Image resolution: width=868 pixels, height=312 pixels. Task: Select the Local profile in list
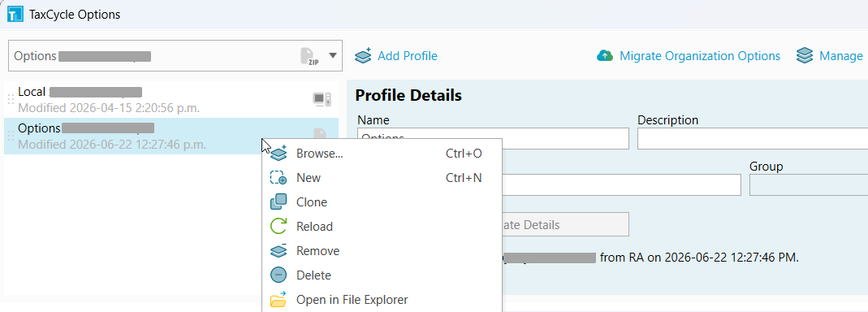[171, 100]
